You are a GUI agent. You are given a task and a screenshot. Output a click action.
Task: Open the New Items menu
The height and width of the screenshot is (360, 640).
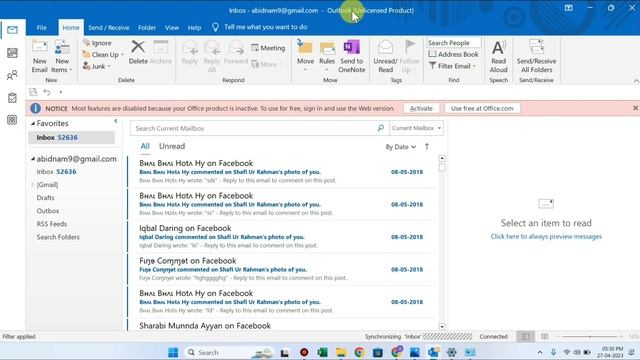pyautogui.click(x=62, y=57)
